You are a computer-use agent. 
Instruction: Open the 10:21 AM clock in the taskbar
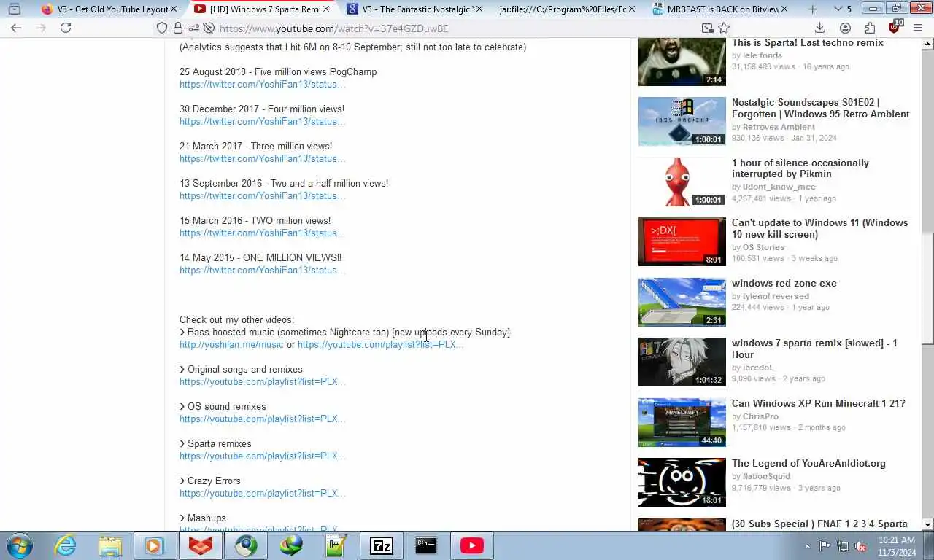(897, 546)
